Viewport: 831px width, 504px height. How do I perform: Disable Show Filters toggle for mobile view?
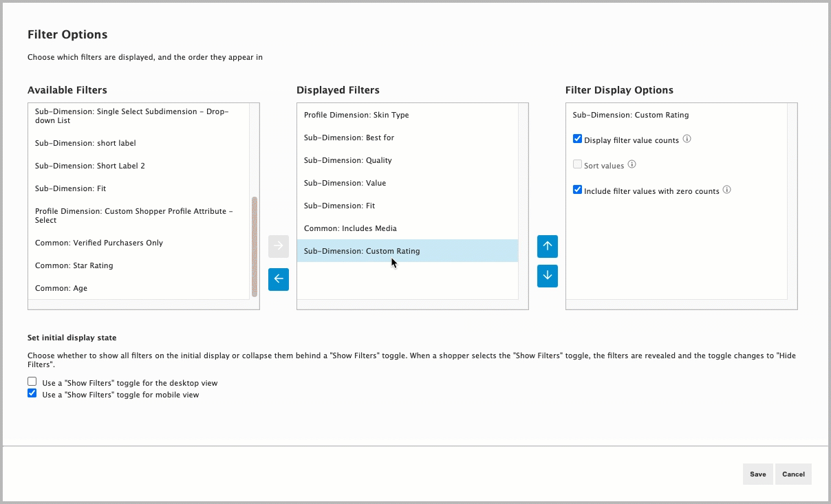point(32,394)
